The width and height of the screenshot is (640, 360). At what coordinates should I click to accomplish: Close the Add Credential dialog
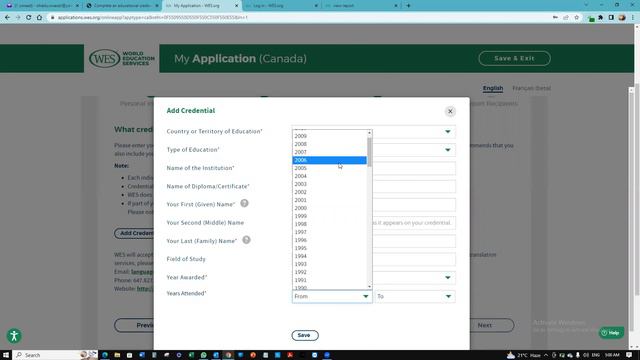[x=450, y=111]
